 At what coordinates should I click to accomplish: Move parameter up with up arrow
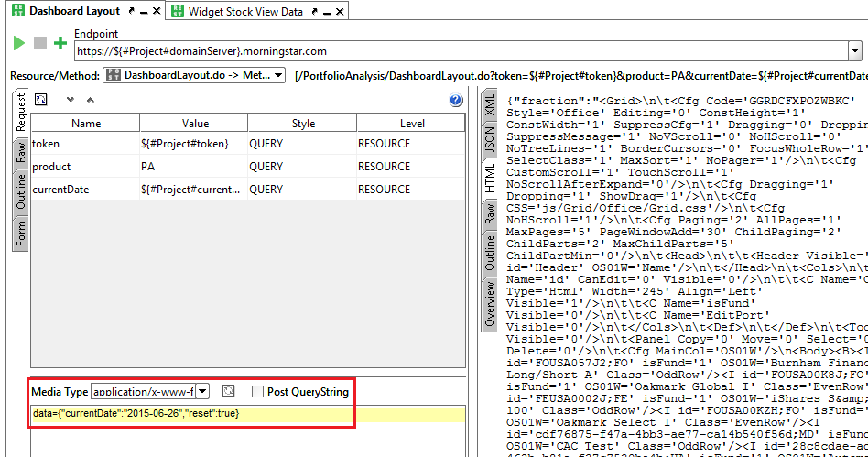coord(91,100)
